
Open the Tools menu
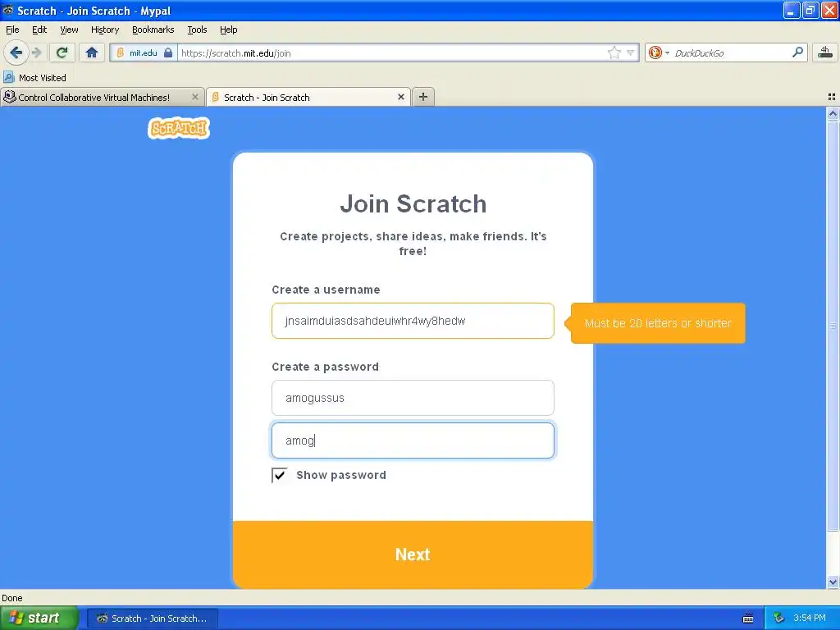pyautogui.click(x=197, y=30)
